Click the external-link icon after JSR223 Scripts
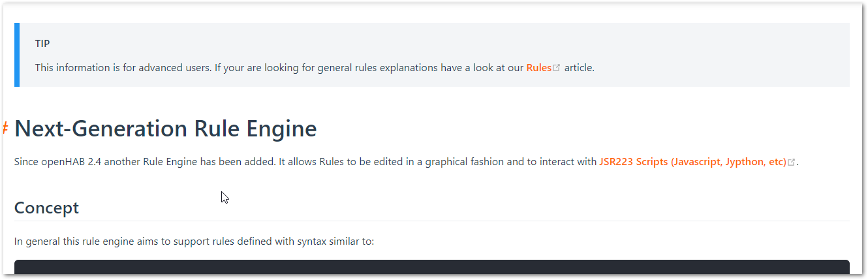Viewport: 868px width, 280px height. [792, 163]
